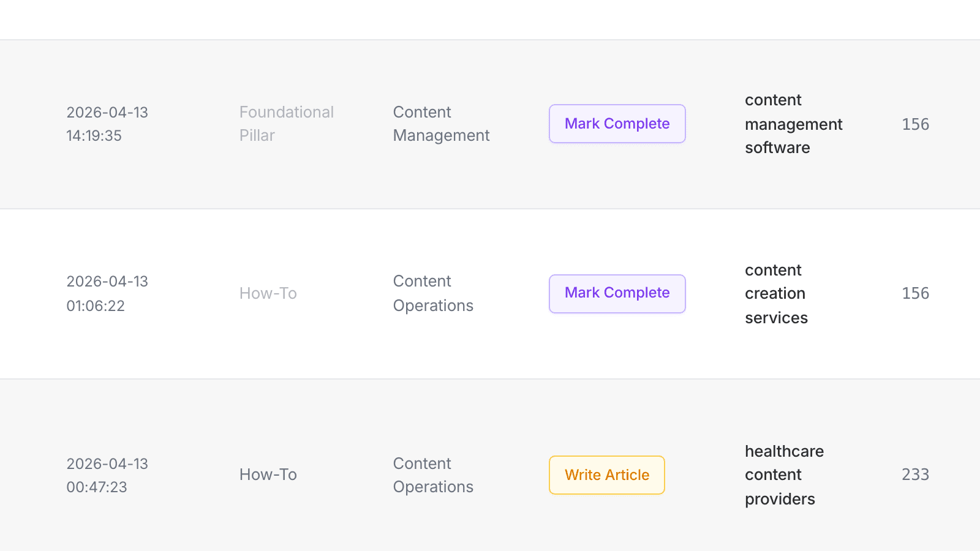
Task: Select the keyword content creation services
Action: tap(776, 293)
